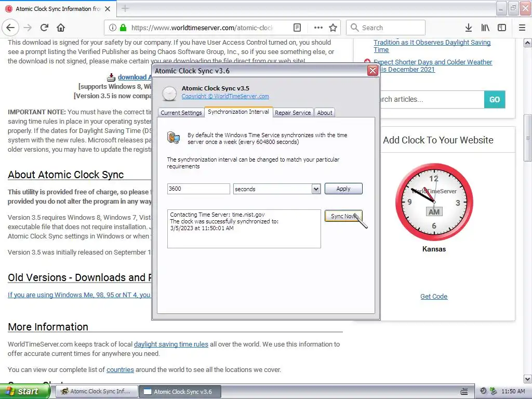This screenshot has height=399, width=532.
Task: Click the download link on webpage
Action: [134, 77]
